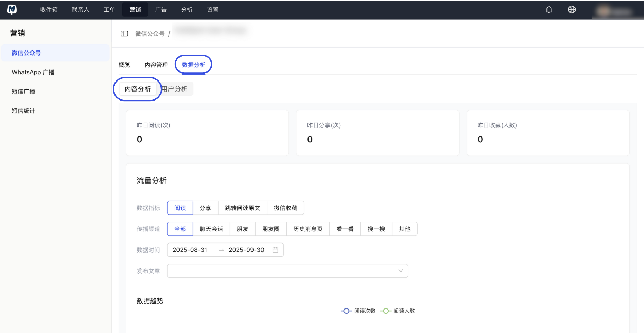Expand the start date field 2025-08-31
644x333 pixels.
pyautogui.click(x=191, y=250)
